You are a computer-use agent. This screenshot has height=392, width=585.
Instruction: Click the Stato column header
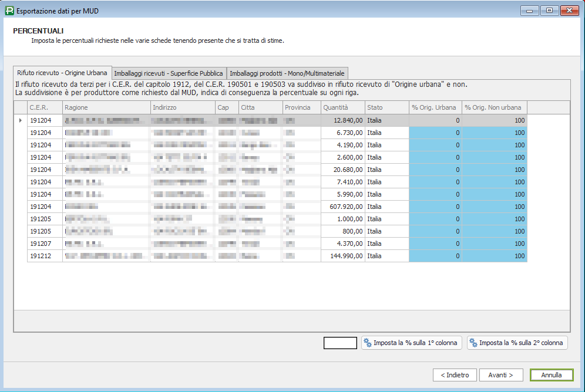click(x=386, y=107)
